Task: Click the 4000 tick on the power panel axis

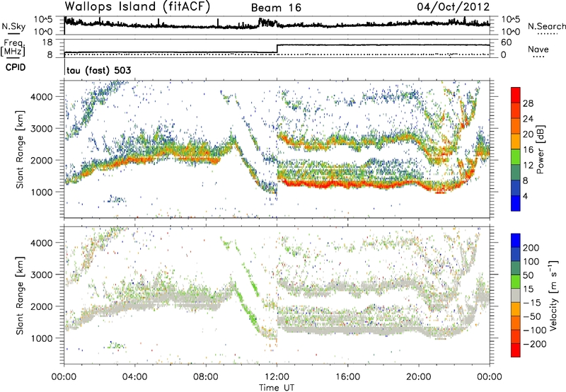Action: [x=41, y=97]
